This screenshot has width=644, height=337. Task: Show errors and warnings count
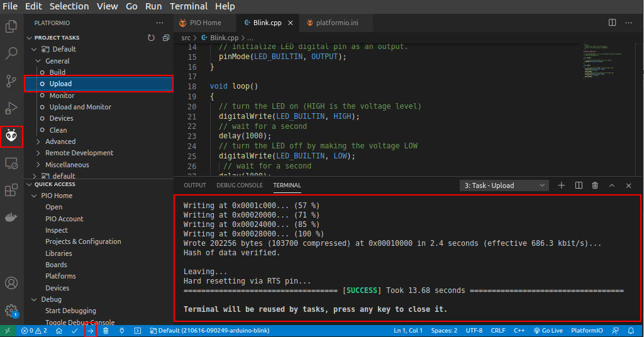pos(34,331)
